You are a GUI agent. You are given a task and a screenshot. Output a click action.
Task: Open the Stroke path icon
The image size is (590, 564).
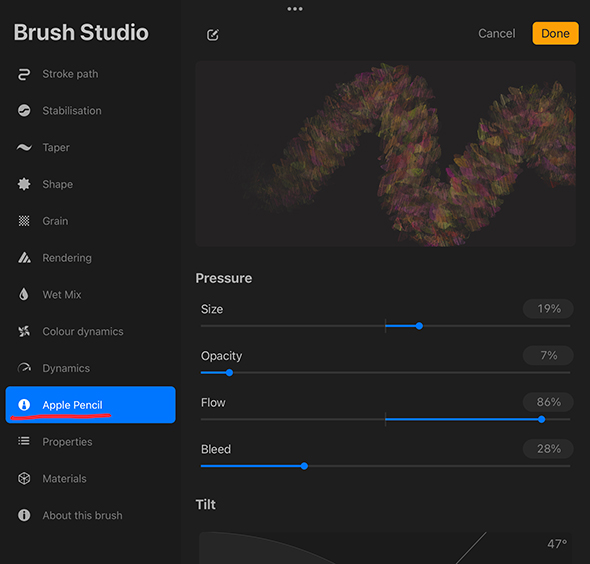coord(24,74)
